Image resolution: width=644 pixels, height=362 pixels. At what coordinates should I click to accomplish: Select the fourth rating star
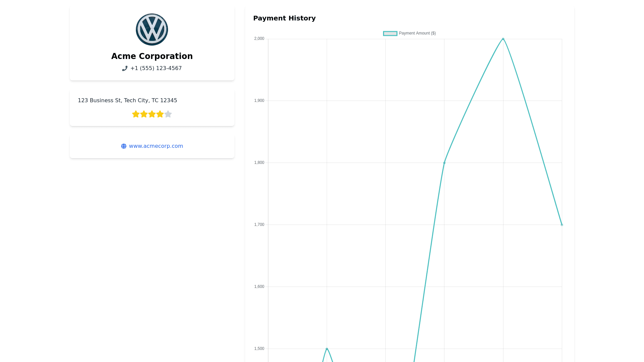pos(160,114)
